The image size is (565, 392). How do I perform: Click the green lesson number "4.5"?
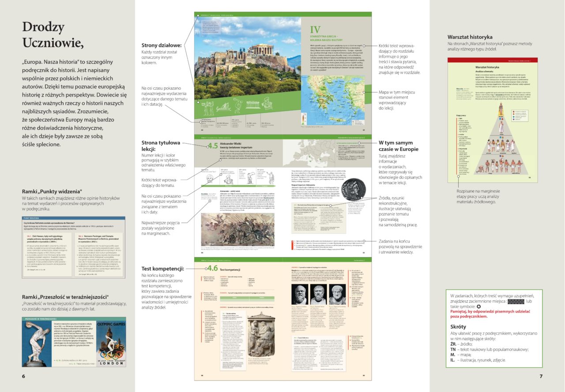[x=213, y=145]
